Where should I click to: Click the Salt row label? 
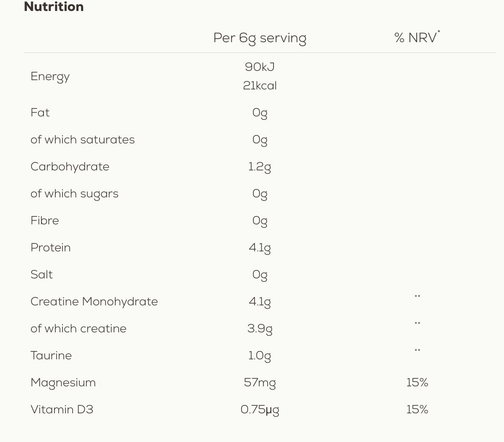[x=41, y=275]
